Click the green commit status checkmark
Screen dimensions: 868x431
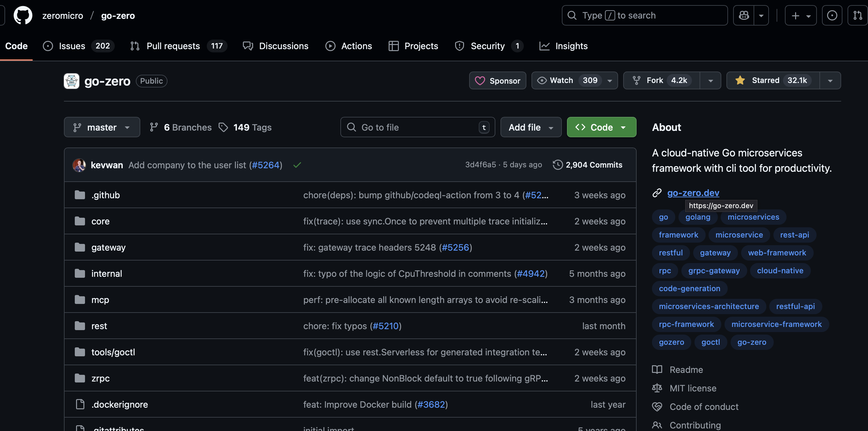(297, 165)
